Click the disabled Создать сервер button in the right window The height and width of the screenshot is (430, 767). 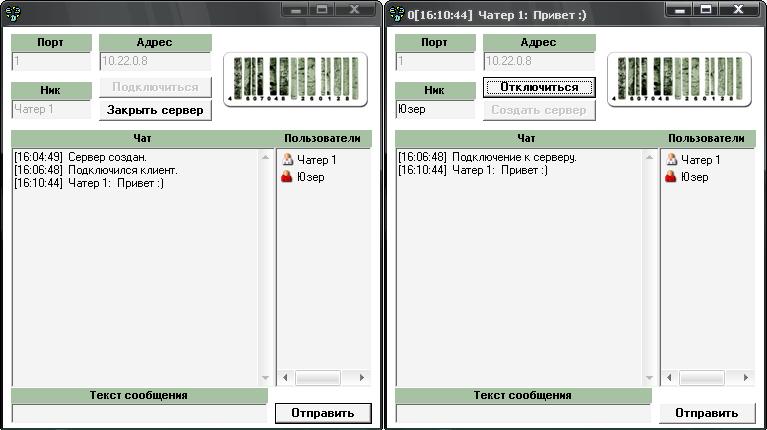tap(539, 110)
